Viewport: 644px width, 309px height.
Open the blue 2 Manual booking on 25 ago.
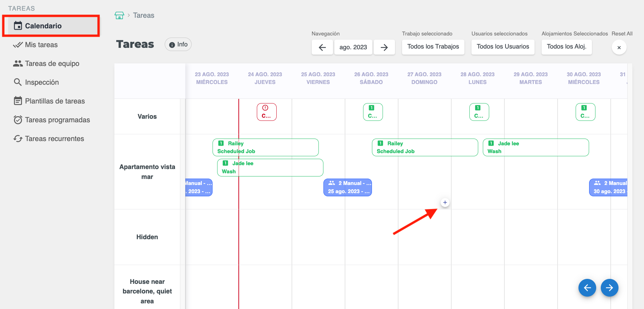tap(348, 187)
